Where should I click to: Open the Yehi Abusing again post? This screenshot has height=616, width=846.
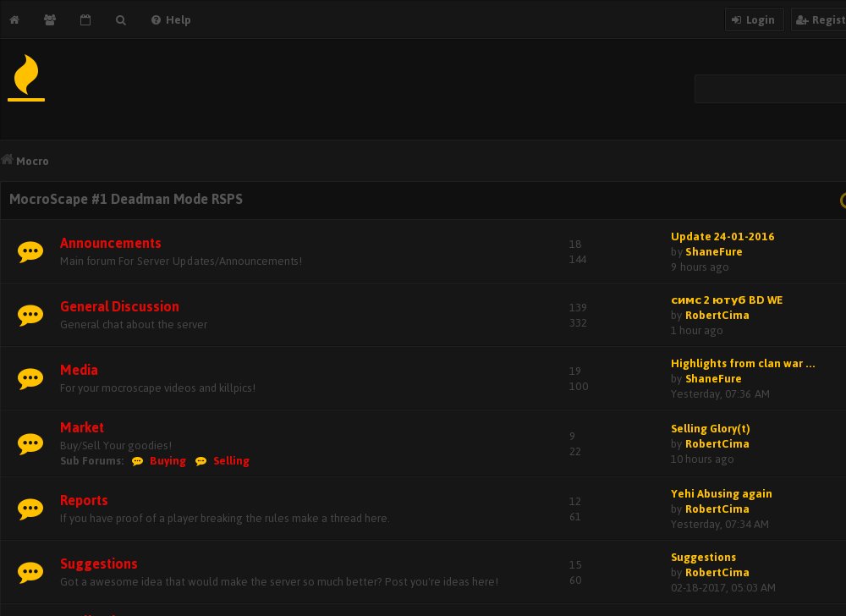click(x=721, y=494)
